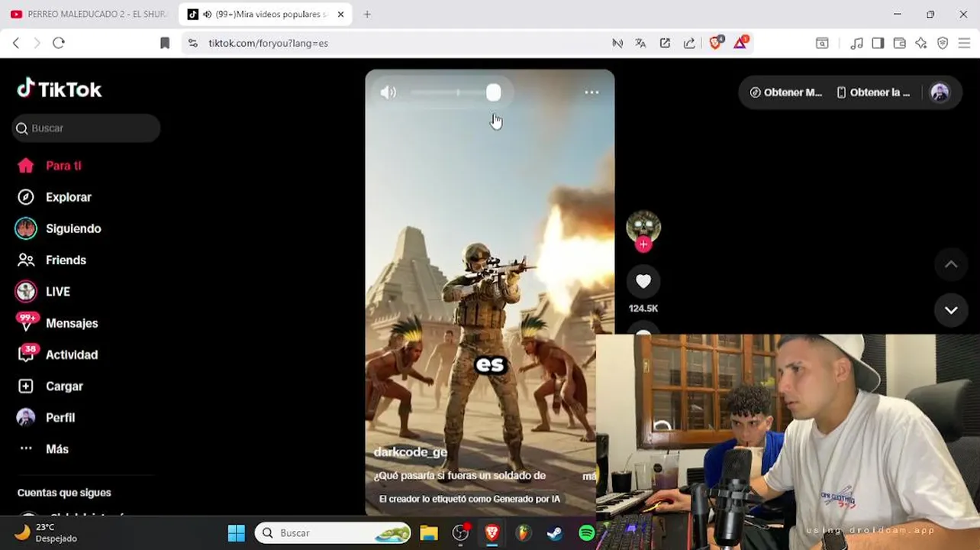Open the weather widget showing 23°C

click(x=46, y=532)
